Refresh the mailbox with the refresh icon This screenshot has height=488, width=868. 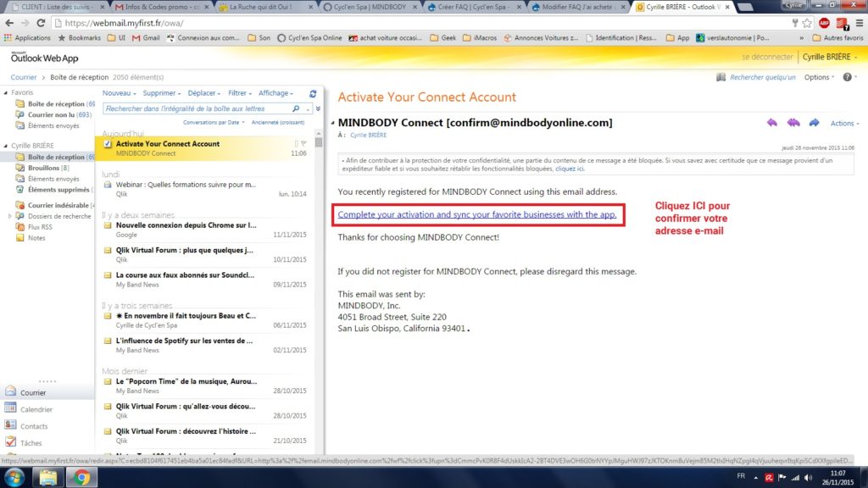tap(313, 93)
